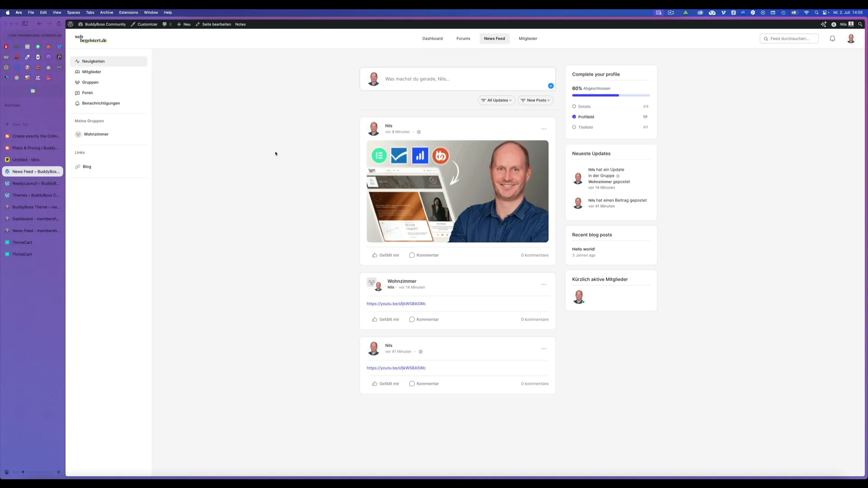Open comments bubble in admin bar
The image size is (868, 488).
pyautogui.click(x=167, y=24)
